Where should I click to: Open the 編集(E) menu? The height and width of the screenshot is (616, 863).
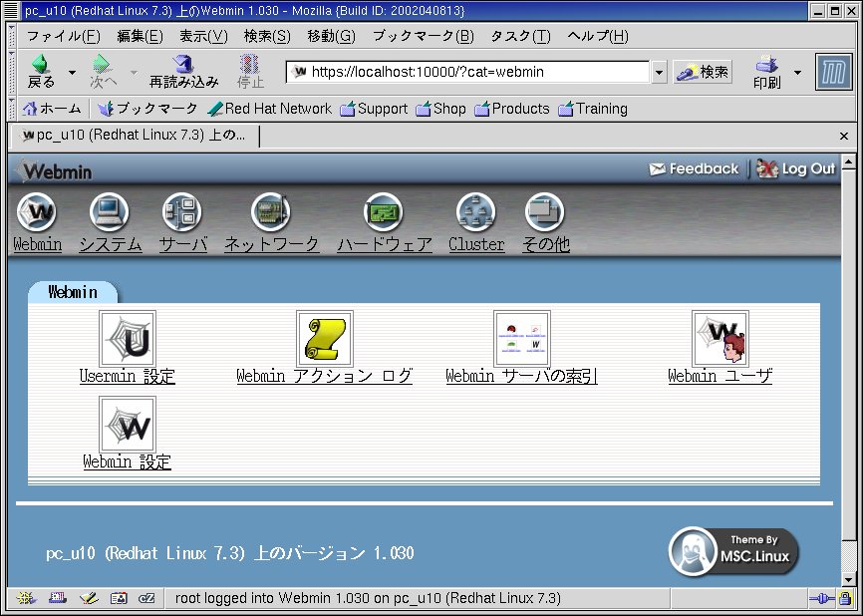click(140, 36)
